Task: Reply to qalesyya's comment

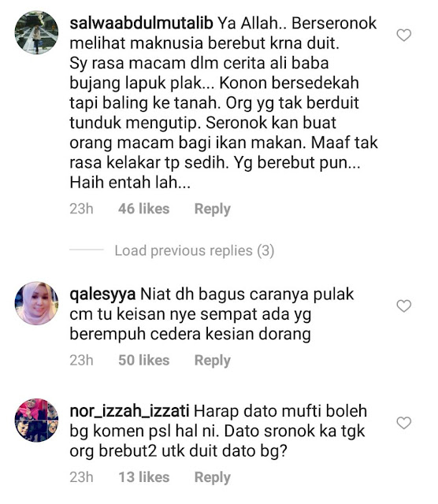Action: [212, 361]
